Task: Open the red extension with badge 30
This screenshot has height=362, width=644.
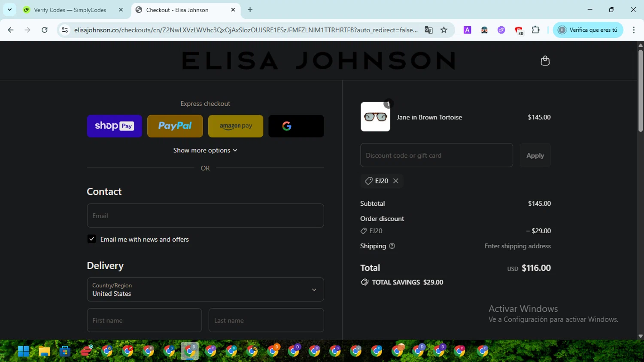Action: [519, 30]
